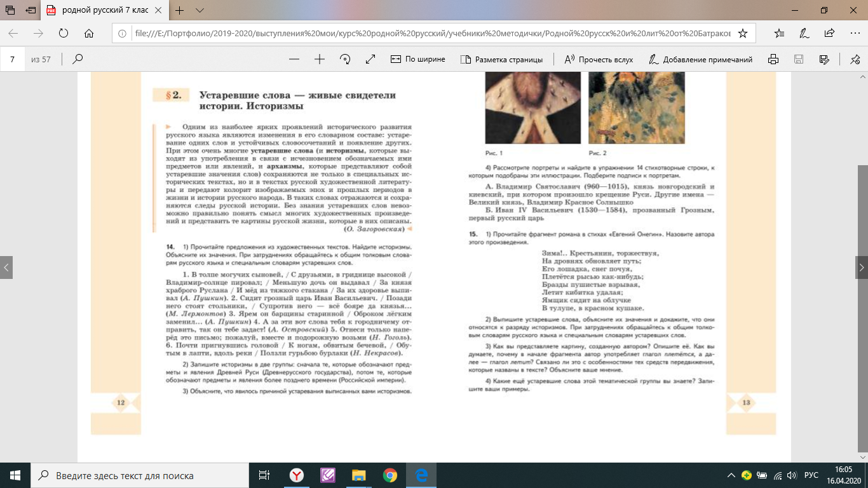Save the PDF with floppy icon
Screen dimensions: 868x488
click(799, 59)
